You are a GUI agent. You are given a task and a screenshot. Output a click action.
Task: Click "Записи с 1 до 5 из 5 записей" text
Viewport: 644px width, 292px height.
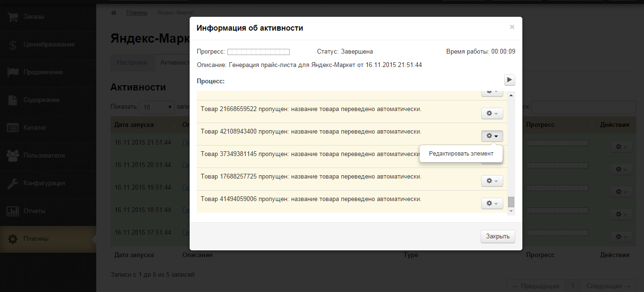click(x=152, y=275)
